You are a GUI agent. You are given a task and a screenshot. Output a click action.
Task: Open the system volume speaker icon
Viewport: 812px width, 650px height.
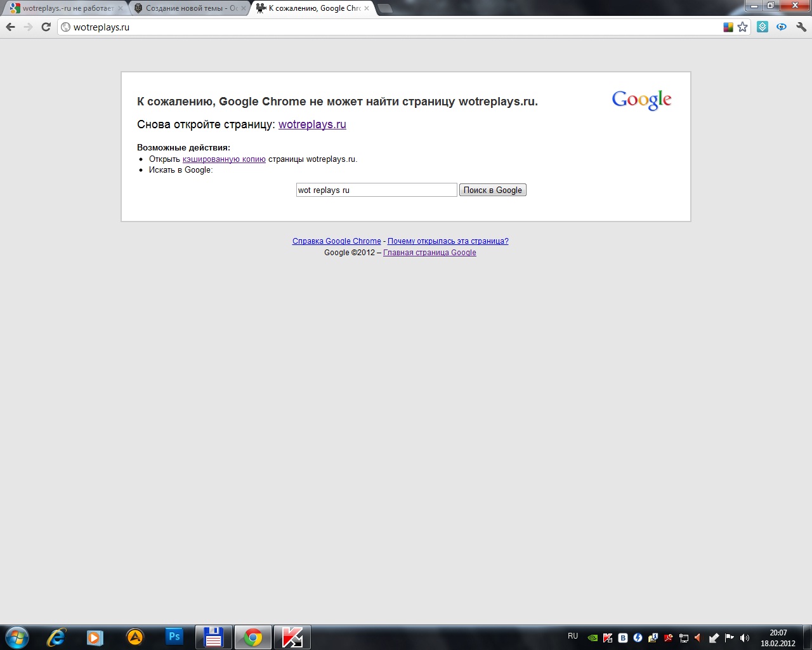coord(745,638)
